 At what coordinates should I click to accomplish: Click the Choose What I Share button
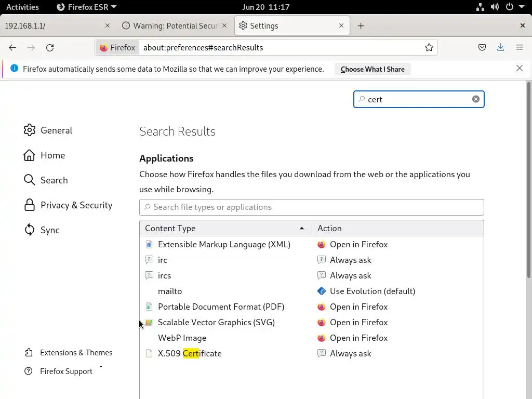pos(373,69)
